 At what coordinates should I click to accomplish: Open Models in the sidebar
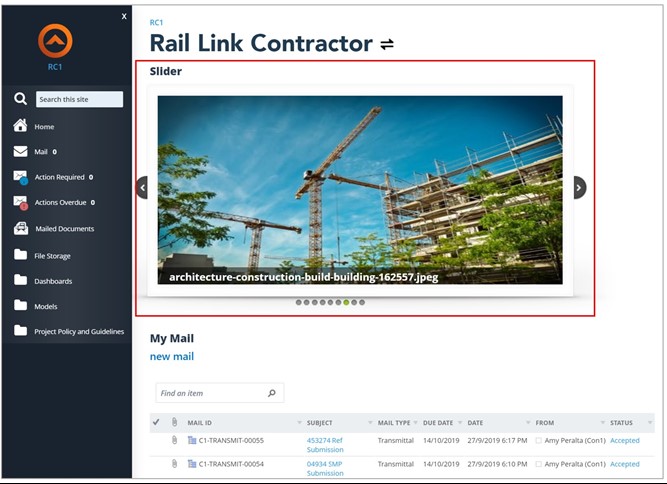tap(46, 307)
